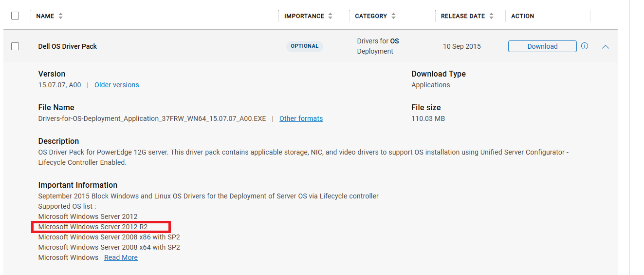
Task: Click Read More under Important Information
Action: coord(121,257)
